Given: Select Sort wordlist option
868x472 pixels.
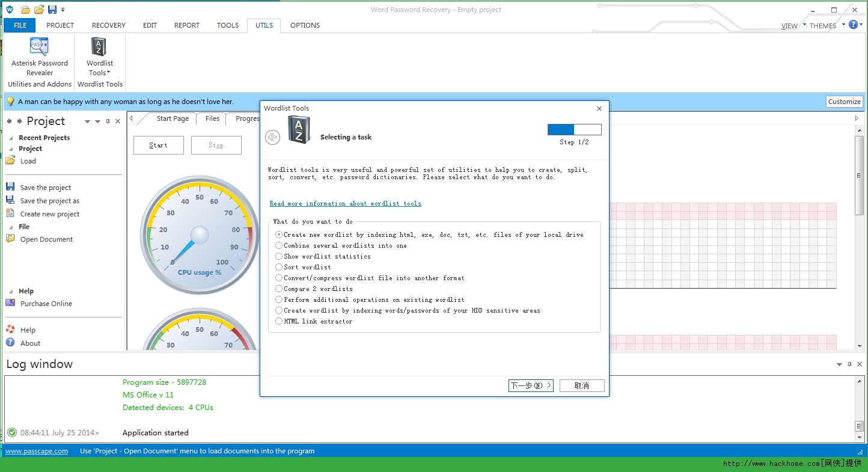Looking at the screenshot, I should pyautogui.click(x=303, y=267).
